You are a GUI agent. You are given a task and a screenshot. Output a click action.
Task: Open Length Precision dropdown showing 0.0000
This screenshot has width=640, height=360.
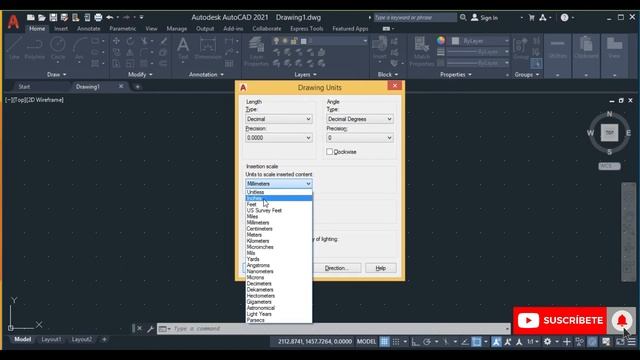coord(279,138)
